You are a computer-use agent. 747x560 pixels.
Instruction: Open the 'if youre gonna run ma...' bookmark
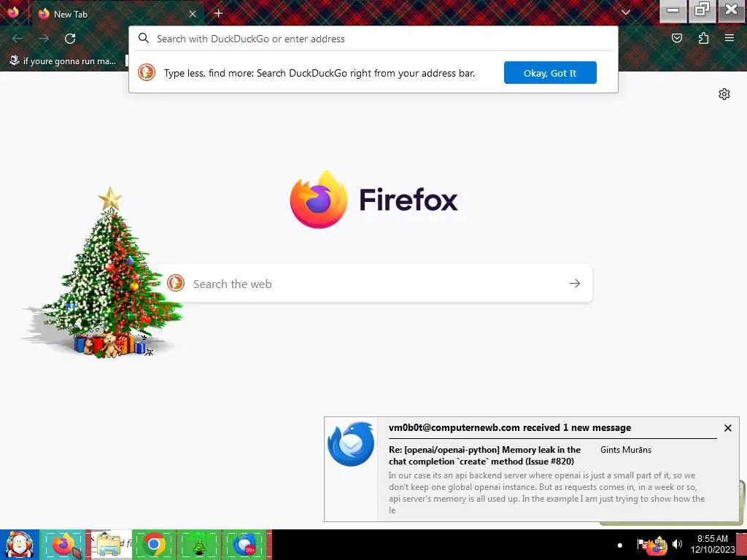tap(63, 61)
